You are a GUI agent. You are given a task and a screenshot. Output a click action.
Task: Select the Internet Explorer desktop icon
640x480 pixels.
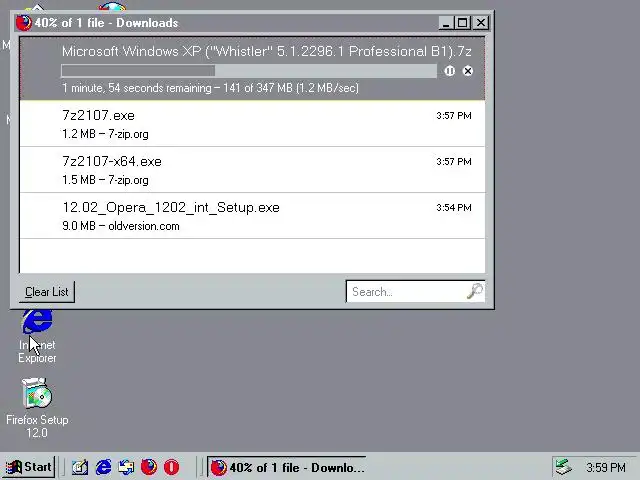pos(37,337)
